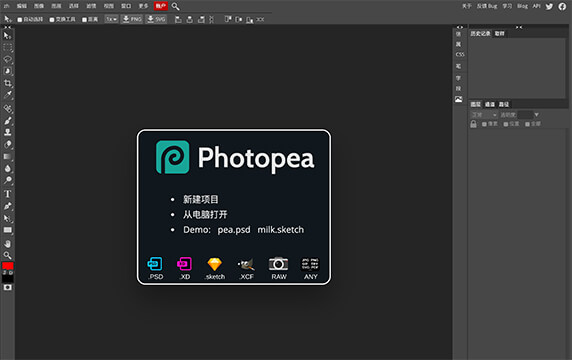Open the search magnifier in the menu bar
This screenshot has width=572, height=360.
pos(175,6)
